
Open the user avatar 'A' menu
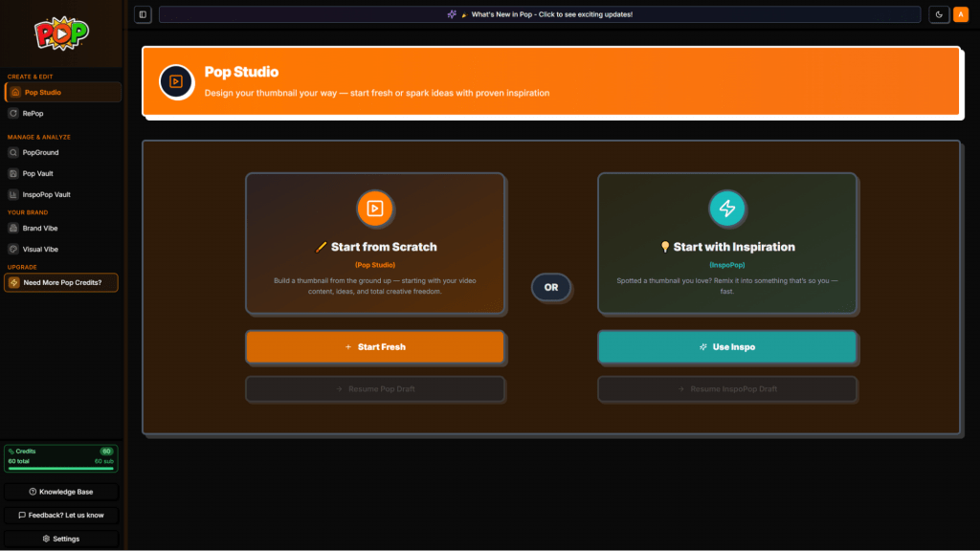click(959, 14)
